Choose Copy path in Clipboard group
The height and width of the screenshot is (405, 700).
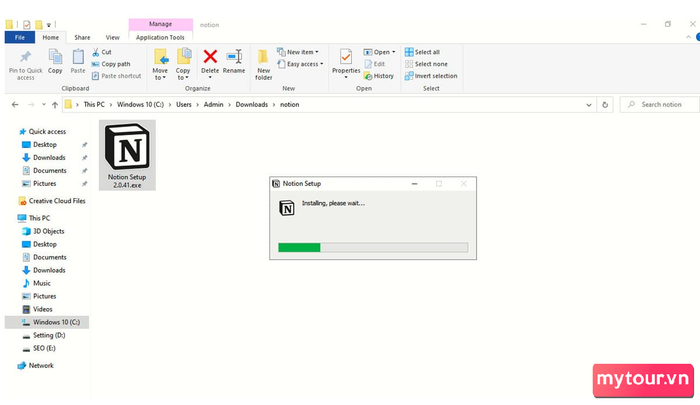[x=111, y=64]
